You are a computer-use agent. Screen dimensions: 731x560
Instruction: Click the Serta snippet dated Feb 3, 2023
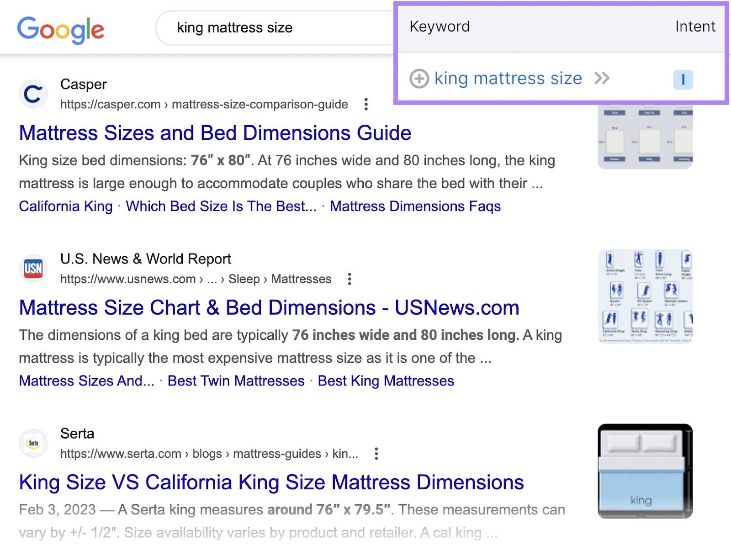tap(292, 521)
